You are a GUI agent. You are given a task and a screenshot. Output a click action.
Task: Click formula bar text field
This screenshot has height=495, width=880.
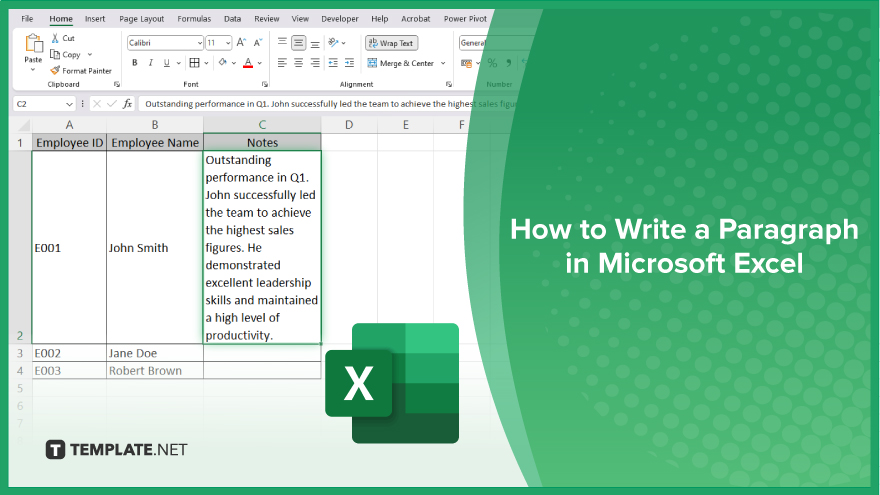pyautogui.click(x=328, y=104)
